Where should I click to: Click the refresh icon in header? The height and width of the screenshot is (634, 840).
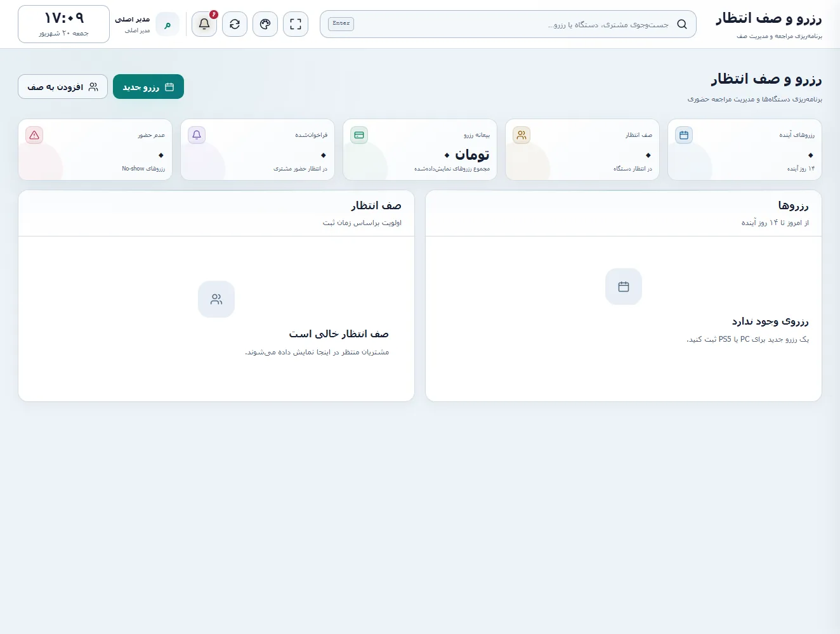[235, 24]
